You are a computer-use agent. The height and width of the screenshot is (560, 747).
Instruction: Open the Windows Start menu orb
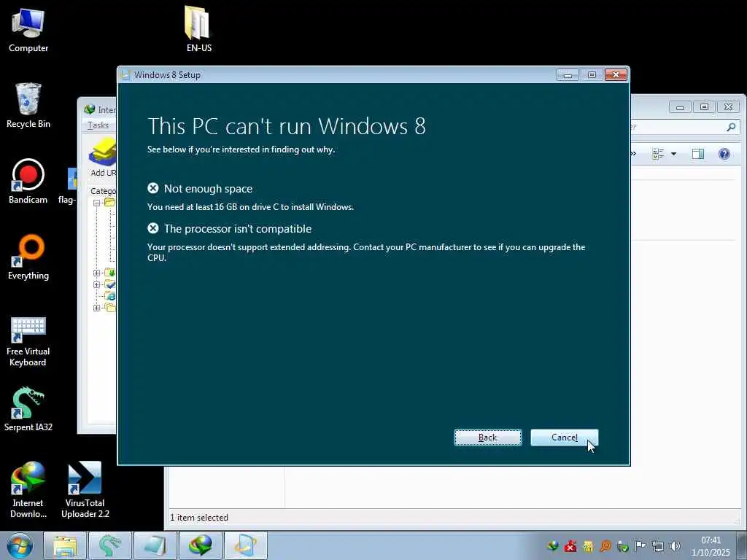coord(20,545)
